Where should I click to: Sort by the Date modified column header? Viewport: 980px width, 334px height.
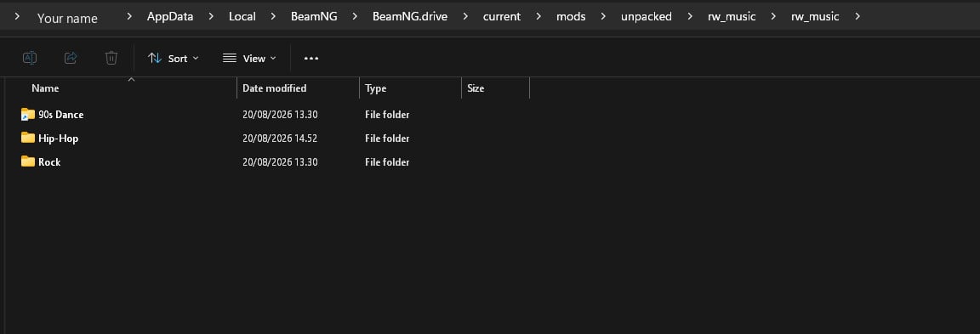point(275,88)
